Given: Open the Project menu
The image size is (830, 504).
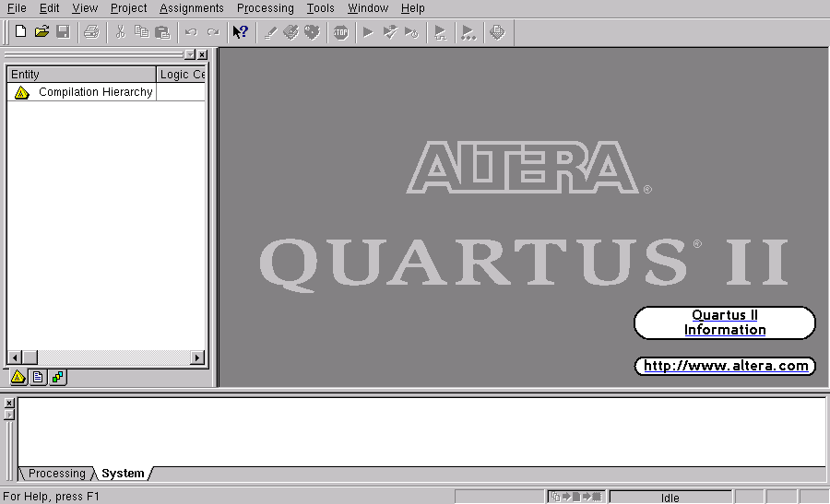Looking at the screenshot, I should [x=128, y=8].
